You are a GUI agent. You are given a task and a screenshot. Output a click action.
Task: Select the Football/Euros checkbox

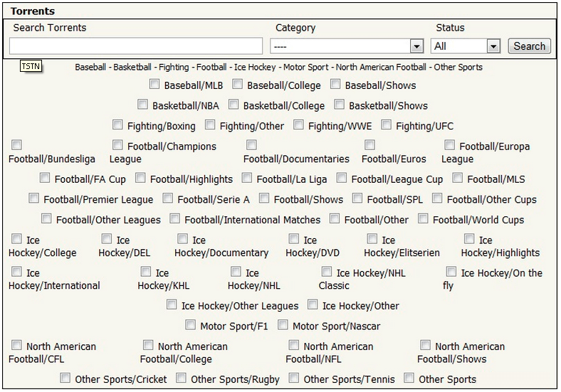[369, 145]
